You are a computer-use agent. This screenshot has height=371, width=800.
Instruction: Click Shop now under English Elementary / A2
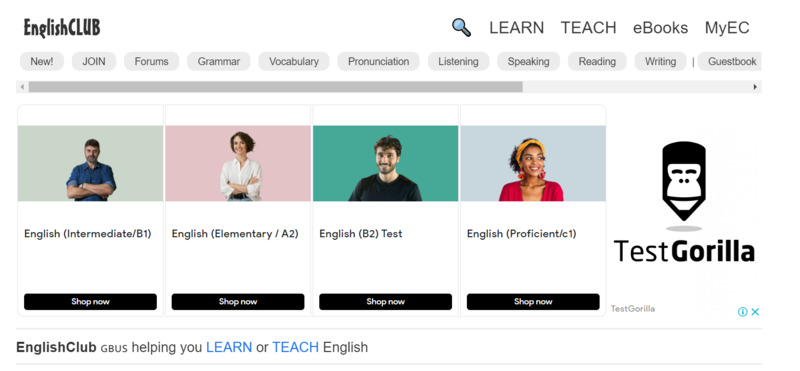238,302
